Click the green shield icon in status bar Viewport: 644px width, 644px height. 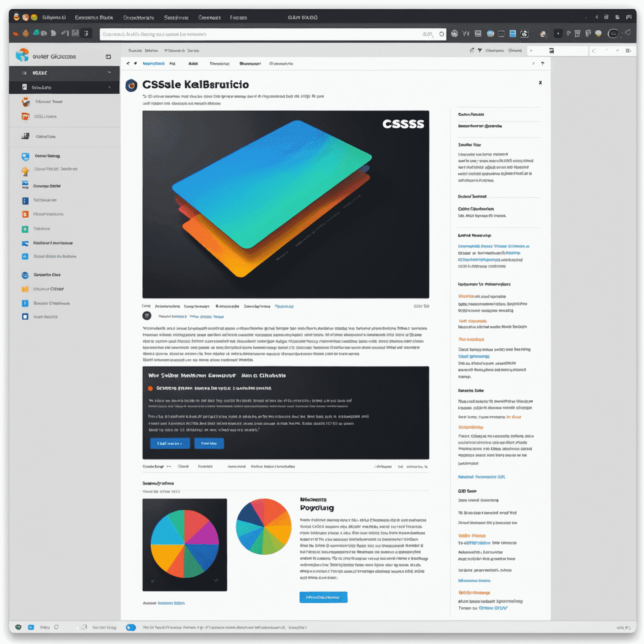pyautogui.click(x=18, y=627)
